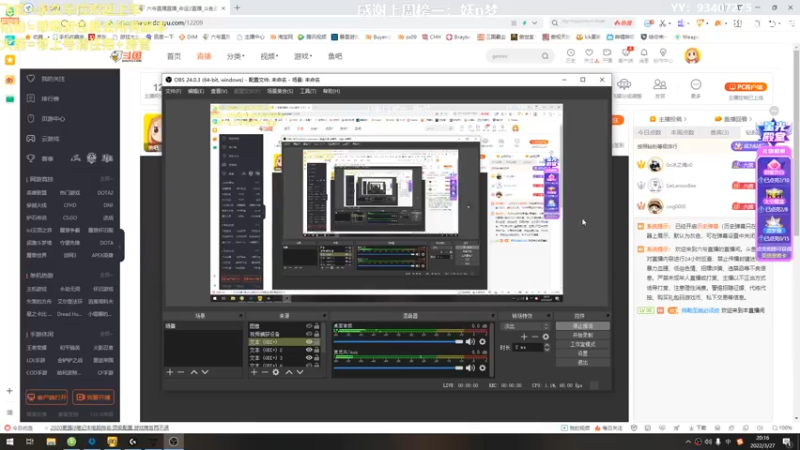Hide the selected 文本 (GDI+) source
The width and height of the screenshot is (800, 450).
(309, 342)
